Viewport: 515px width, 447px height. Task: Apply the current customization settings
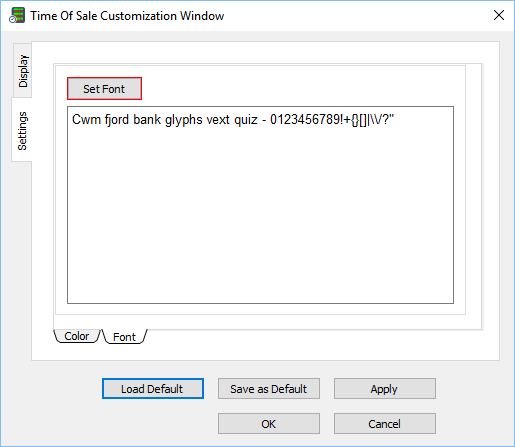(385, 389)
